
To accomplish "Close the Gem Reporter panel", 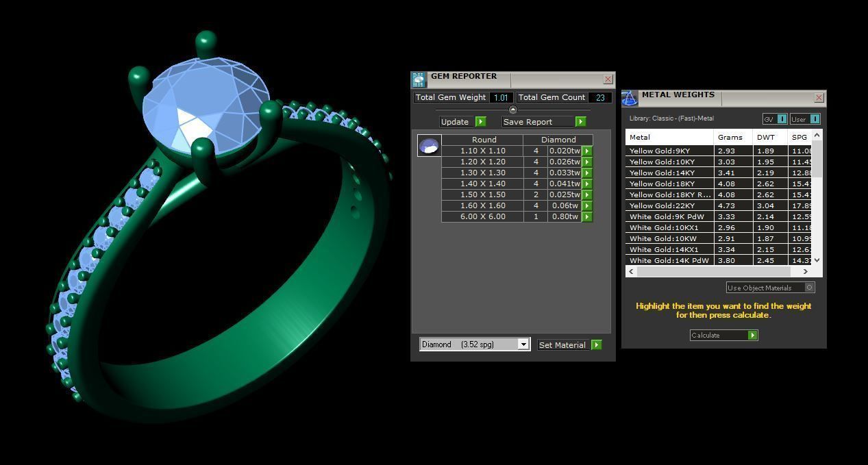I will click(608, 79).
